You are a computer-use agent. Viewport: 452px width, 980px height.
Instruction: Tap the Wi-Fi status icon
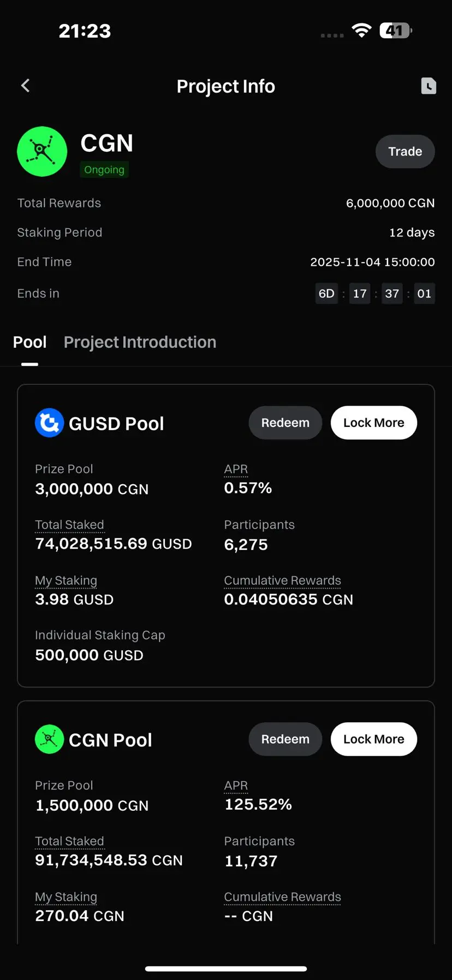[x=361, y=31]
